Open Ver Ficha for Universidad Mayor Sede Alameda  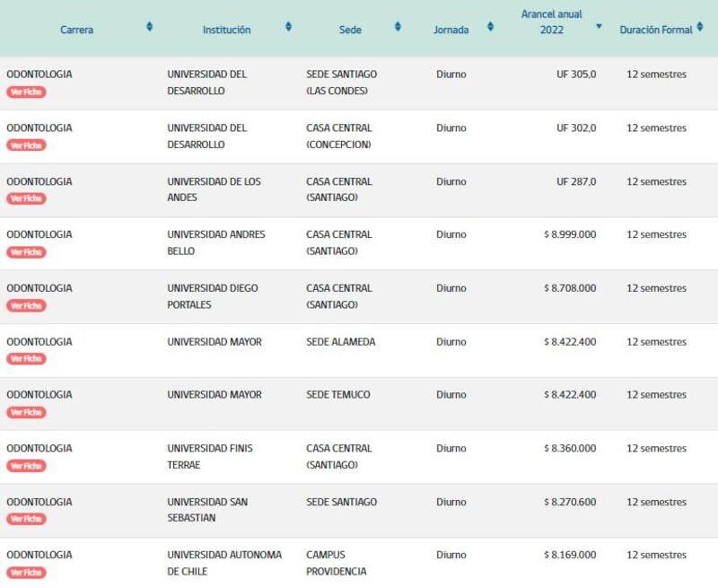tap(26, 359)
